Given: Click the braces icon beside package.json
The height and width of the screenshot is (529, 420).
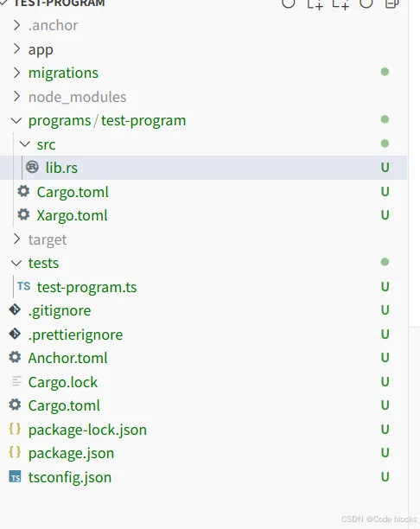Looking at the screenshot, I should (15, 452).
